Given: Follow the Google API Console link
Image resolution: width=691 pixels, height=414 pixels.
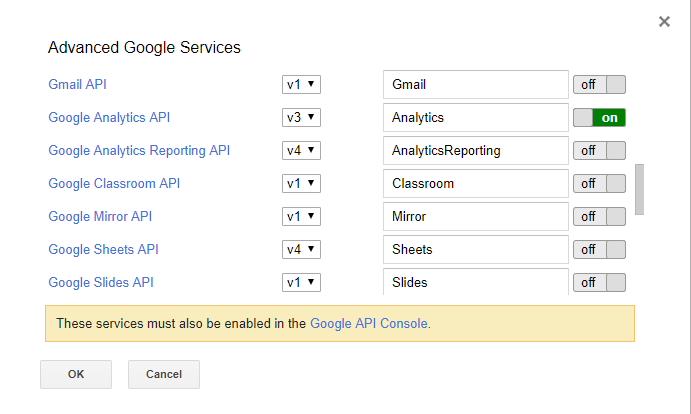Looking at the screenshot, I should click(369, 324).
